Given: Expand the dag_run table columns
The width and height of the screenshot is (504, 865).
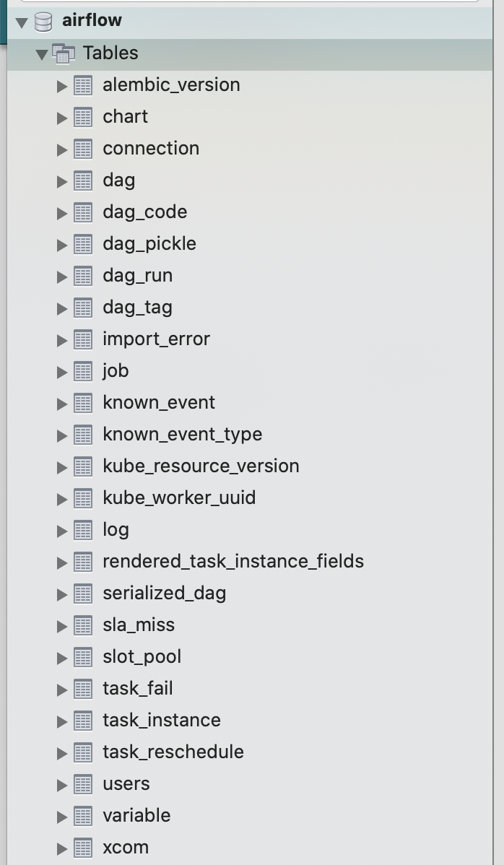Looking at the screenshot, I should 62,277.
